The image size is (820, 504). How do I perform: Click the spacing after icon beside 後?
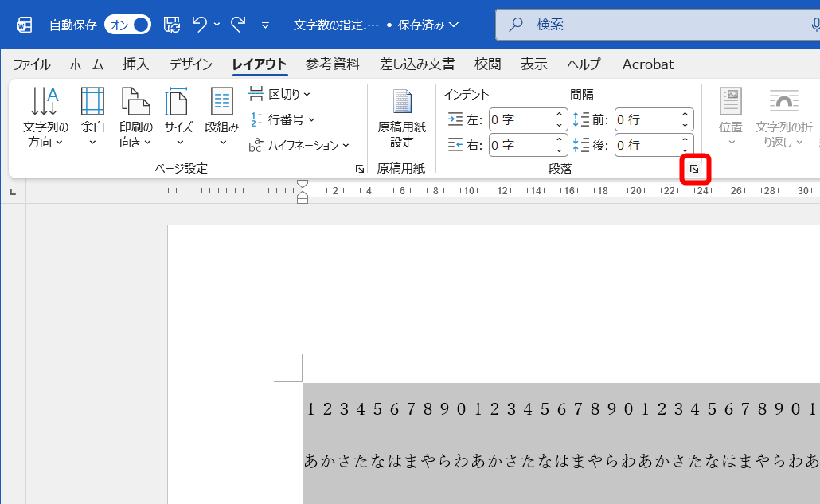[580, 145]
